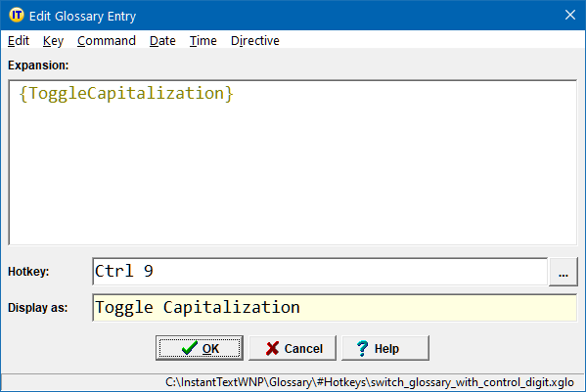Open the Key menu
Screen dimensions: 586x392
[x=53, y=40]
